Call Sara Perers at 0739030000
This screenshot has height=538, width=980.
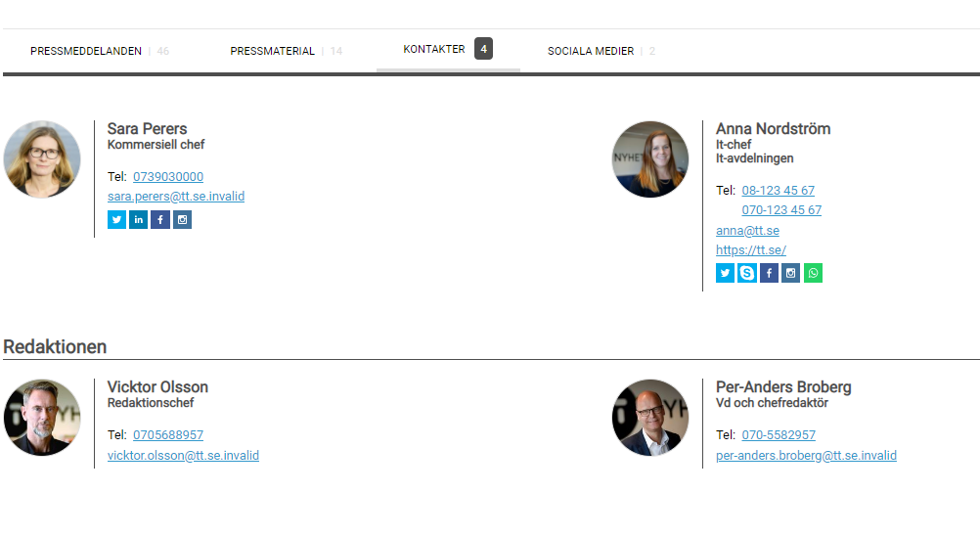168,177
